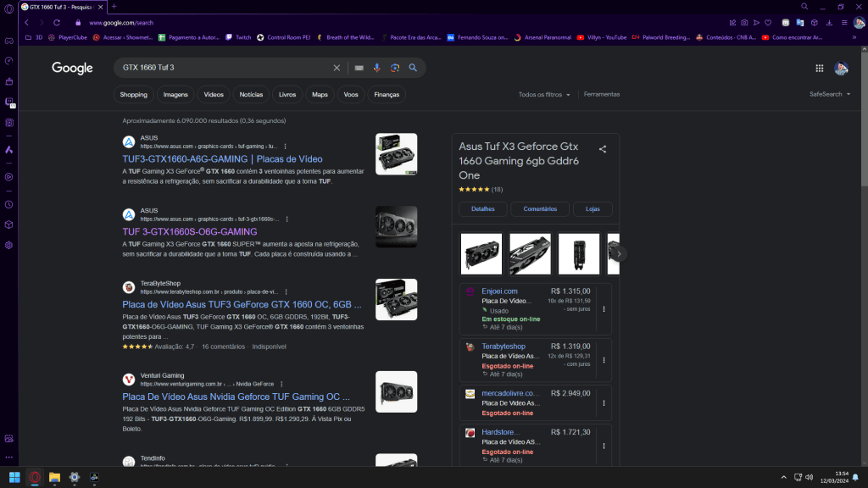Open TUF3-GTX1660-A6G-GAMING result link
868x488 pixels.
223,159
